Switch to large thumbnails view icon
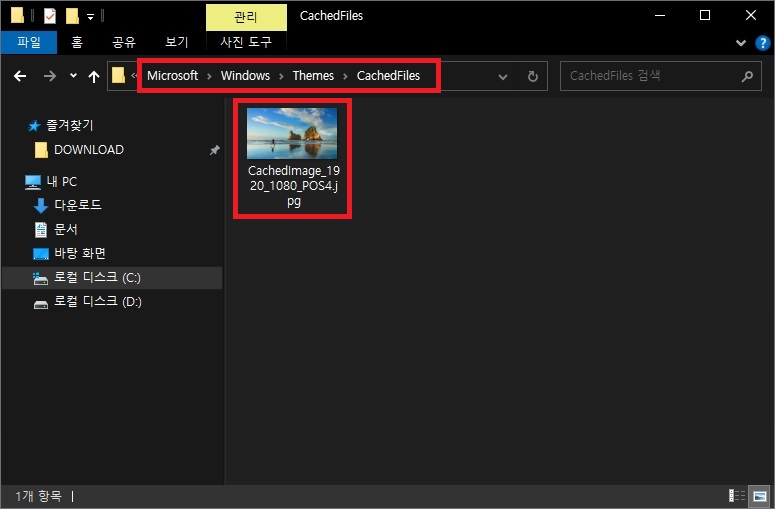Screen dimensions: 775x509 coord(760,495)
